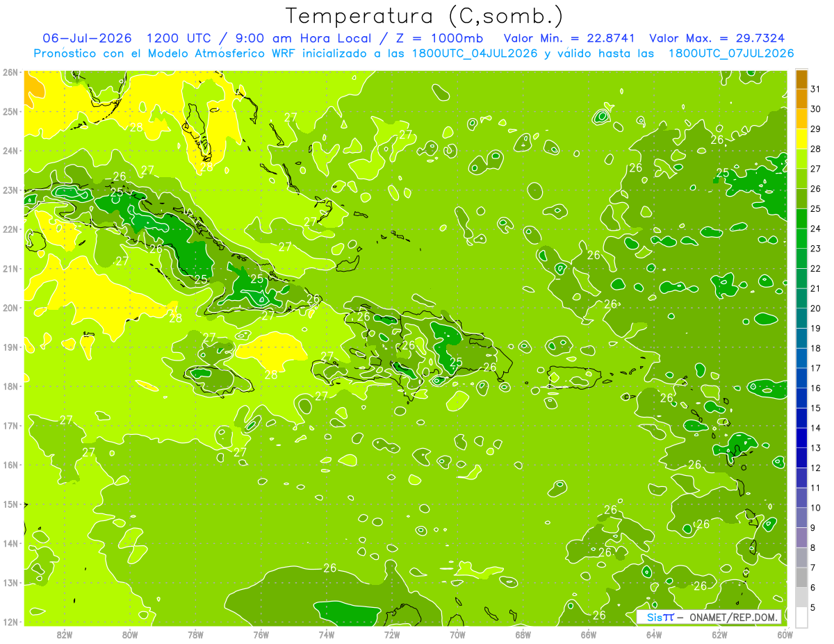
Task: Select legend scale value "24"
Action: (x=816, y=229)
